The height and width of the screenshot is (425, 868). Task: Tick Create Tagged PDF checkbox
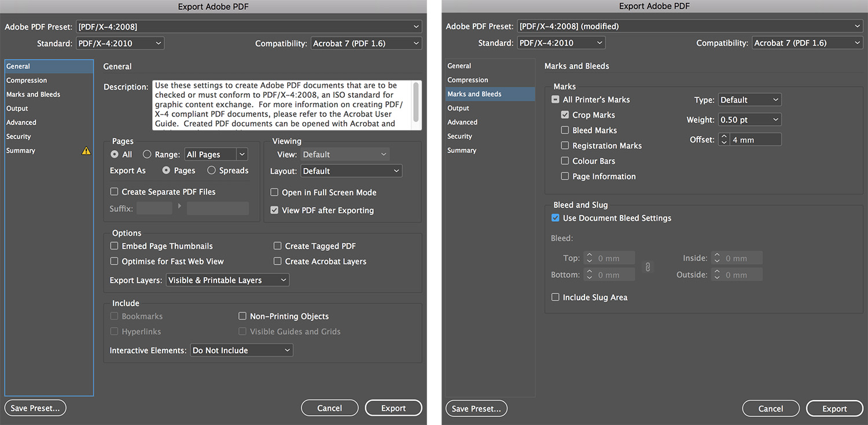[x=278, y=246]
